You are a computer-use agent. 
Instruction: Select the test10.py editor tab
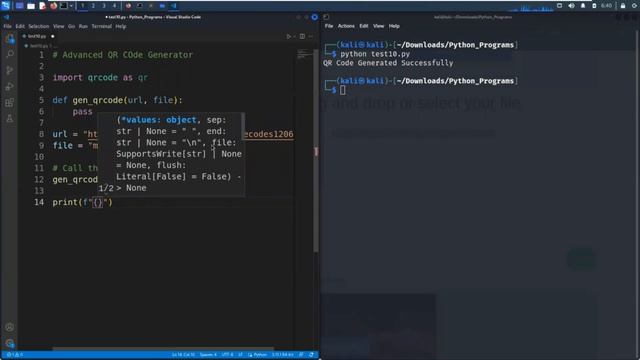(x=38, y=36)
